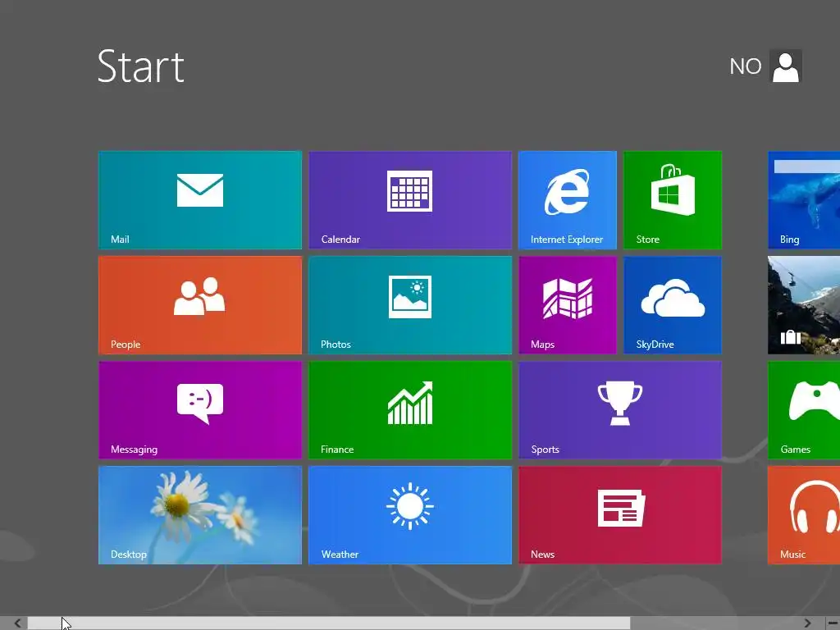Open the Sports tile

pos(620,410)
